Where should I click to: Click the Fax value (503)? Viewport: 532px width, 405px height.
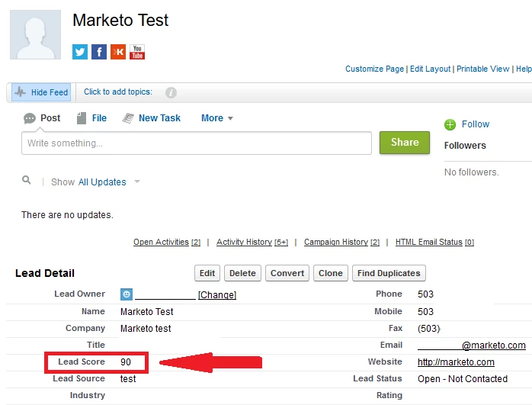pos(429,329)
